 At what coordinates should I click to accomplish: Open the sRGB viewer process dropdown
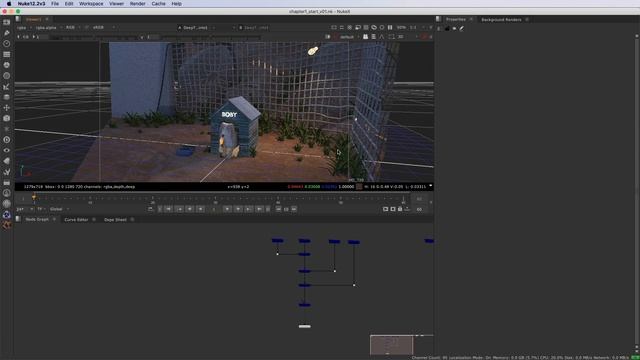104,27
